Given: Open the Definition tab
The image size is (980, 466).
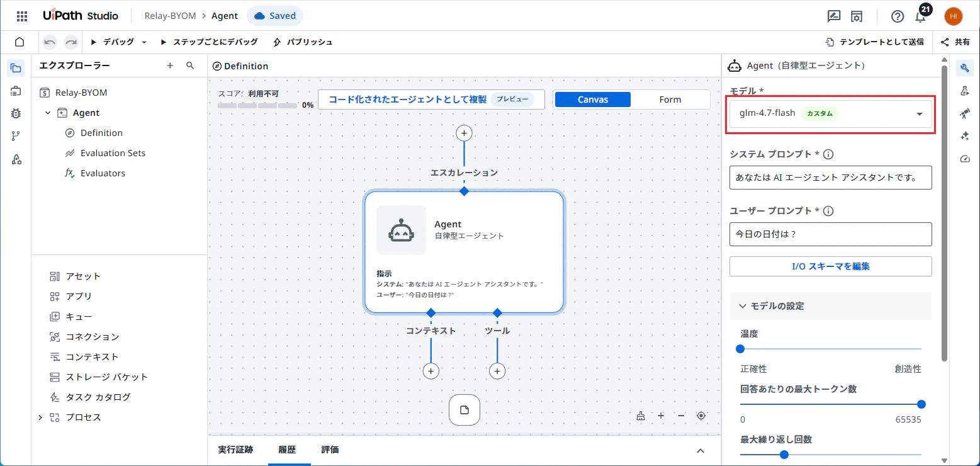Looking at the screenshot, I should pos(240,66).
